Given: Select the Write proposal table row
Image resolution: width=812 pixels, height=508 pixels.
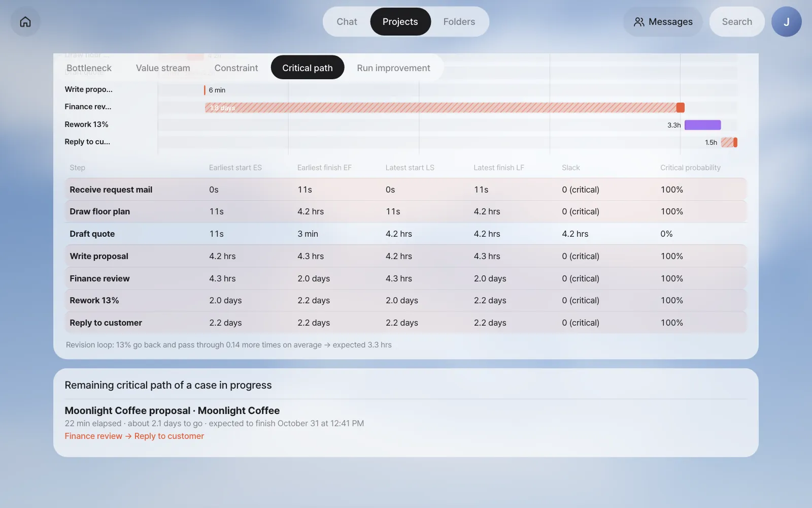Looking at the screenshot, I should coord(405,256).
